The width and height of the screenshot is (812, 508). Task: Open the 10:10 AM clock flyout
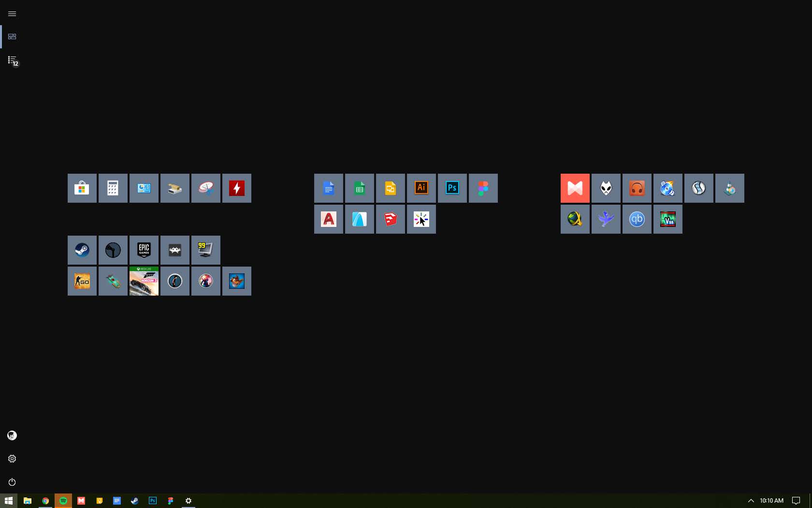(x=771, y=501)
